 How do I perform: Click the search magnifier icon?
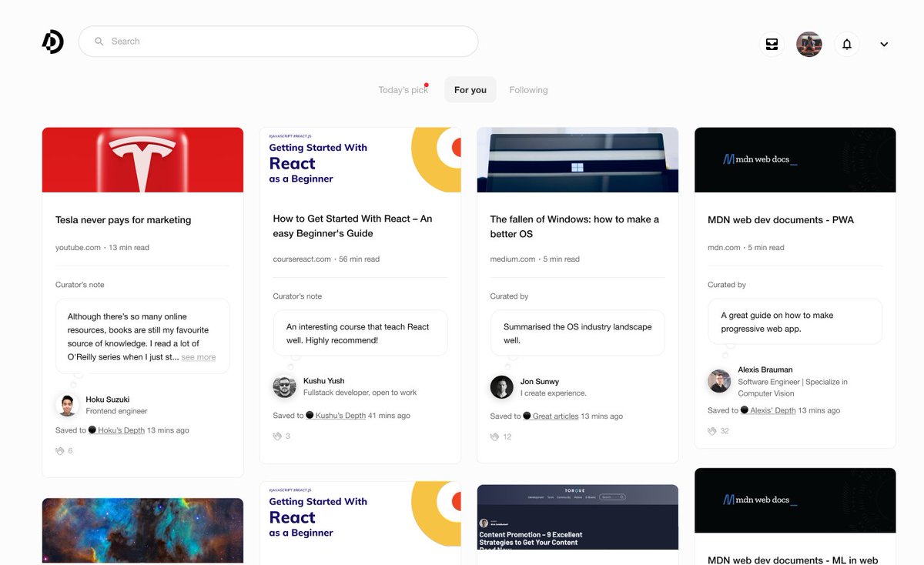pyautogui.click(x=99, y=42)
